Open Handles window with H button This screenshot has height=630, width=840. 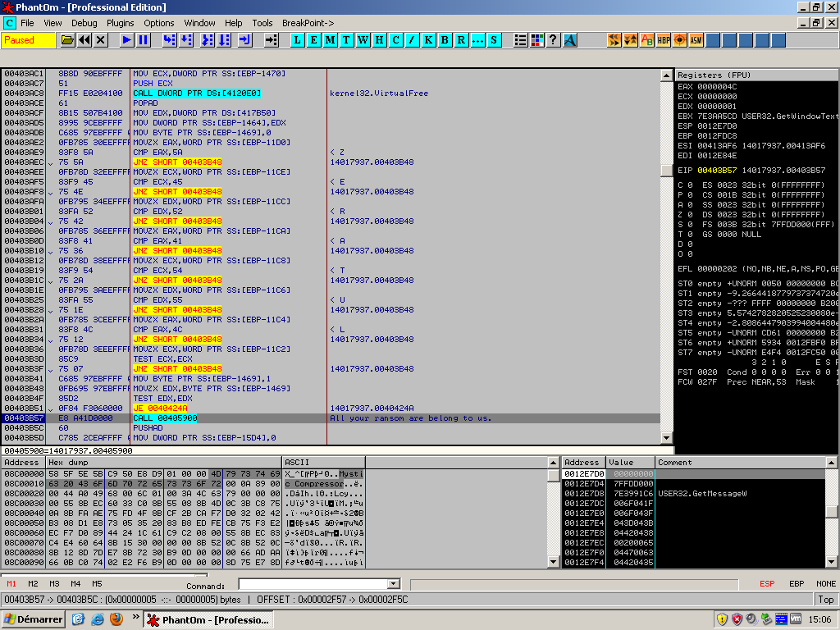click(x=379, y=40)
